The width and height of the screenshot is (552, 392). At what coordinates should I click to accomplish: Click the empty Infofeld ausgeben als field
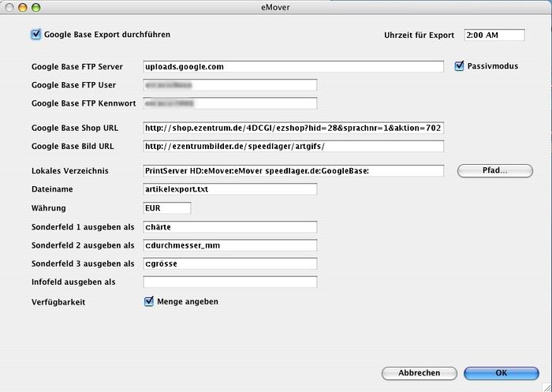pyautogui.click(x=229, y=282)
